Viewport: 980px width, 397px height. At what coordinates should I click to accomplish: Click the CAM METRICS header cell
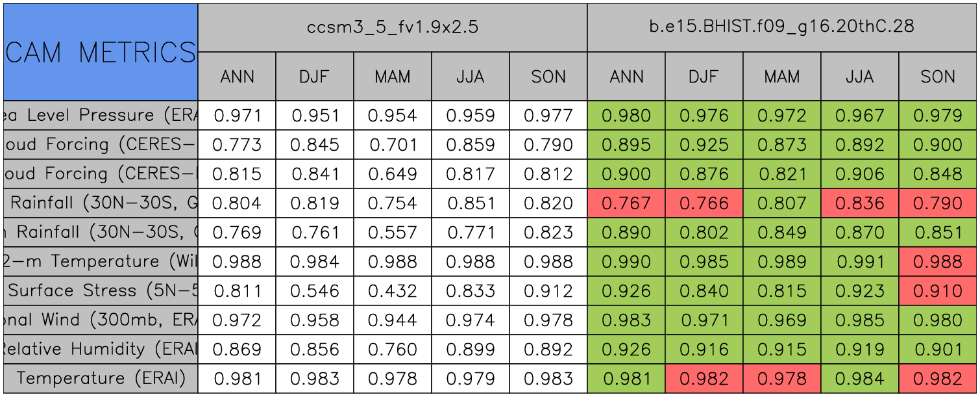click(x=101, y=52)
